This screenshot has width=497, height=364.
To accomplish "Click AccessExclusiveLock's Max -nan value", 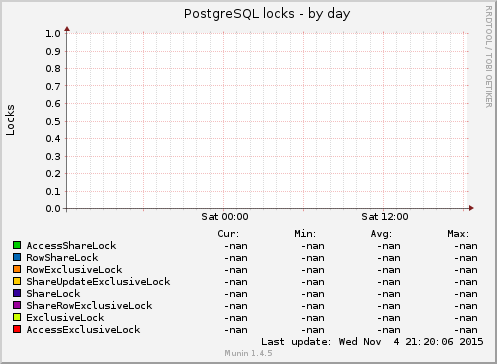I will (466, 330).
